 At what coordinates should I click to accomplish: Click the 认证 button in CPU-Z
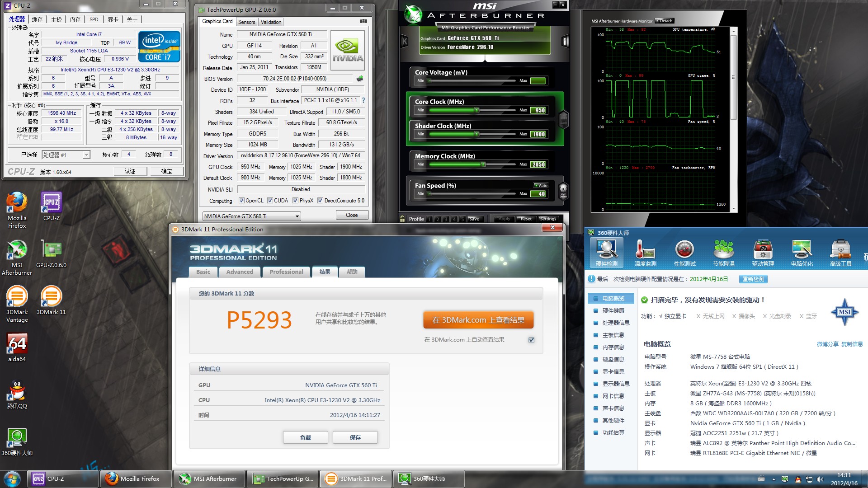pos(130,171)
